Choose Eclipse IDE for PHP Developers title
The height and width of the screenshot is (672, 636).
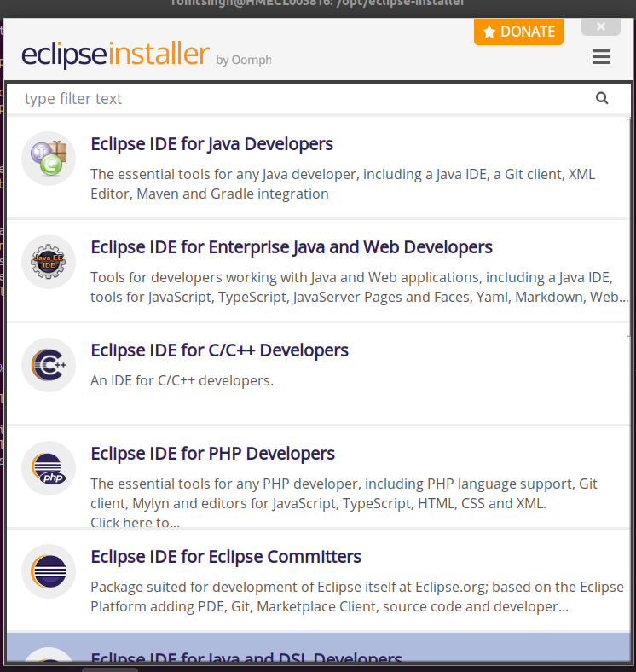212,454
